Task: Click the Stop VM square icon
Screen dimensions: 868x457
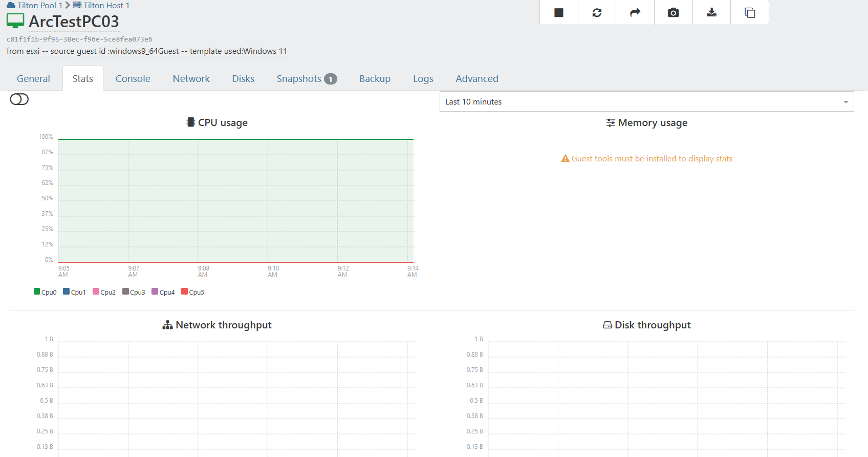Action: point(558,13)
